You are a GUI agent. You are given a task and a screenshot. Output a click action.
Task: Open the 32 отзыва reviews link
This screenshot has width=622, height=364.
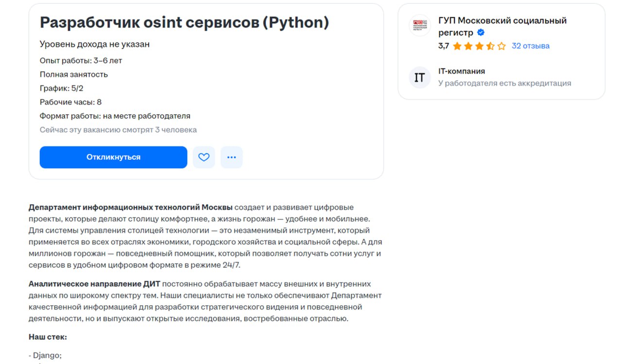[x=530, y=46]
